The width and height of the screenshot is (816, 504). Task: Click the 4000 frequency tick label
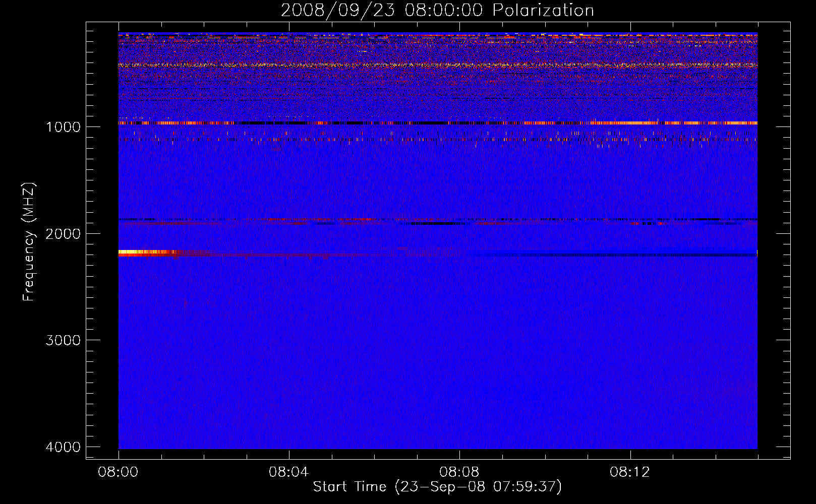point(63,447)
